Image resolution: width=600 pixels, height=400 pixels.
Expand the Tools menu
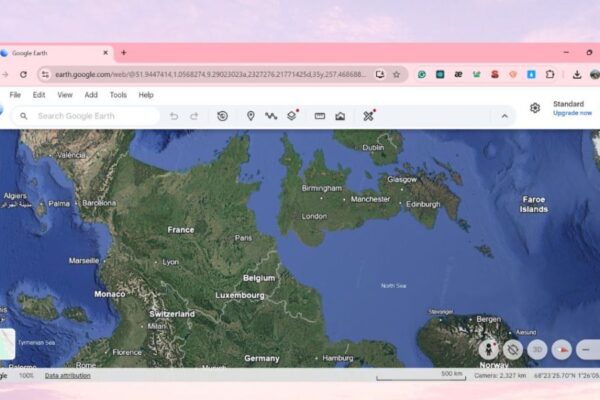[118, 95]
